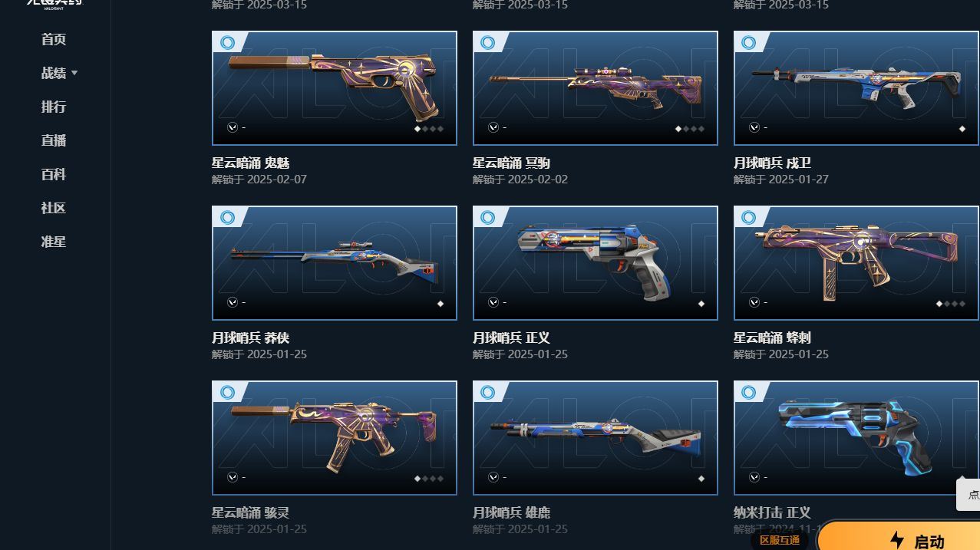Viewport: 980px width, 550px height.
Task: Click the round chevron icon on 月球哨兵 戍卫 card
Action: tap(754, 127)
